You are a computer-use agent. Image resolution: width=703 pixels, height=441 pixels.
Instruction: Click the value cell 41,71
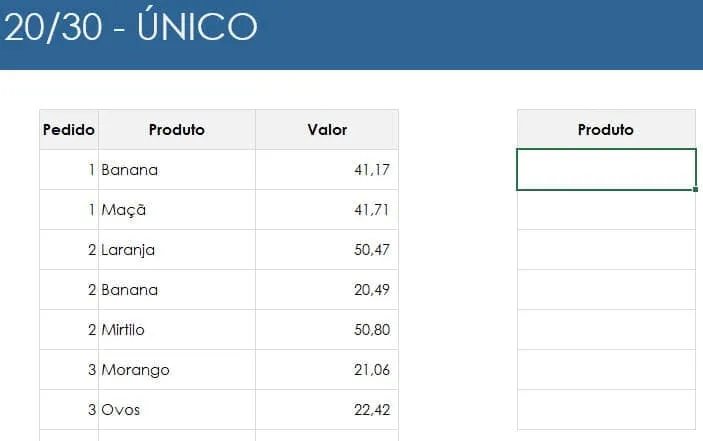[327, 210]
